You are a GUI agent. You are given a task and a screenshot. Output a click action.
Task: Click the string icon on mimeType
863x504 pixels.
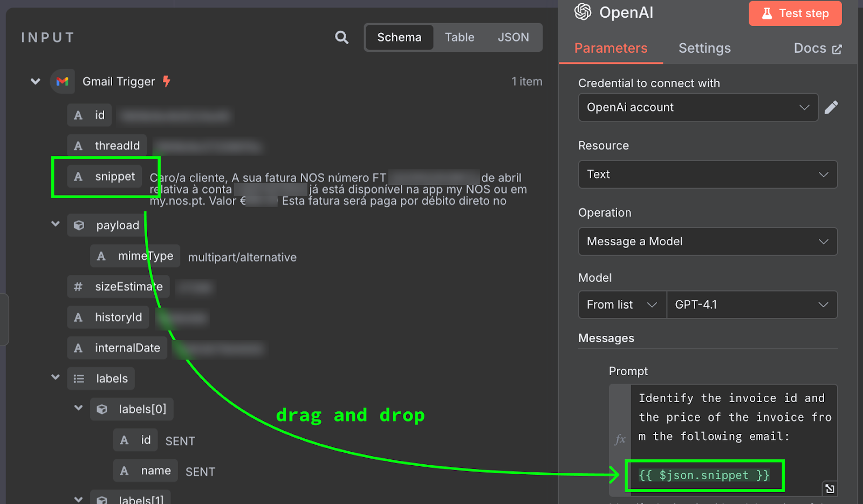tap(101, 256)
